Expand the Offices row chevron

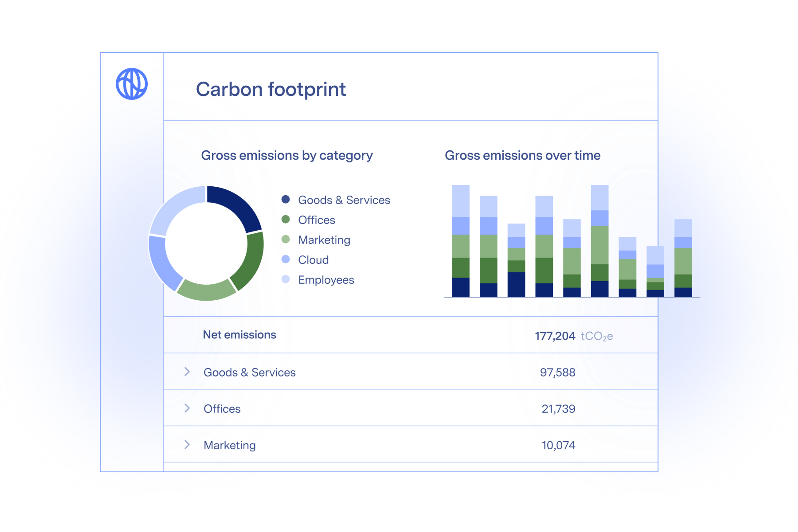point(187,408)
